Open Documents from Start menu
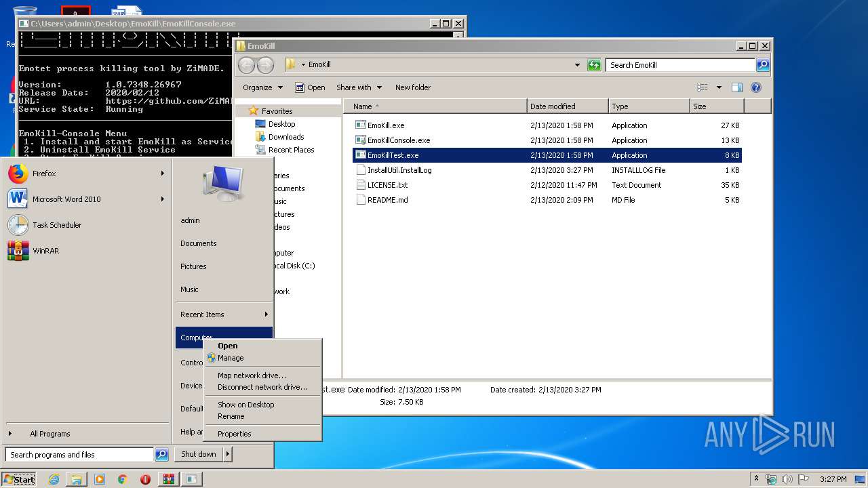868x488 pixels. [224, 243]
